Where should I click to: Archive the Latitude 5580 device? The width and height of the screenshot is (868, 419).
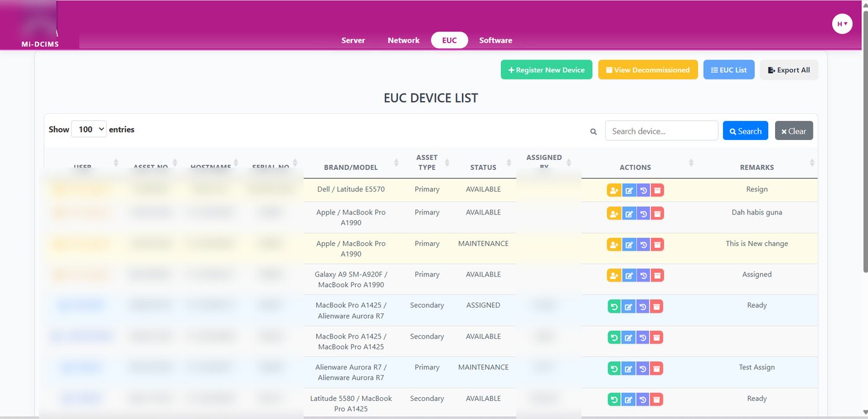658,400
